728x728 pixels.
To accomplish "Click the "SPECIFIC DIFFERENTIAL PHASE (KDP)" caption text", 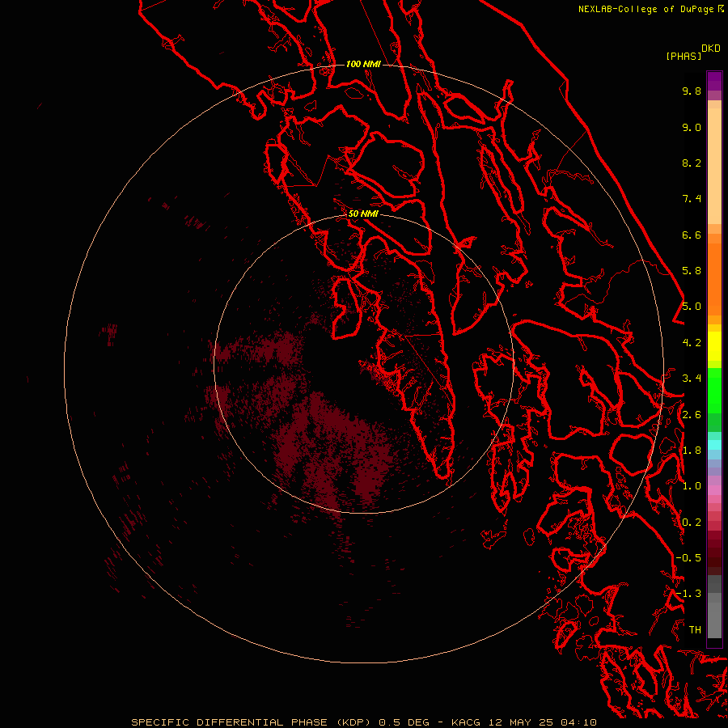I will click(x=252, y=722).
